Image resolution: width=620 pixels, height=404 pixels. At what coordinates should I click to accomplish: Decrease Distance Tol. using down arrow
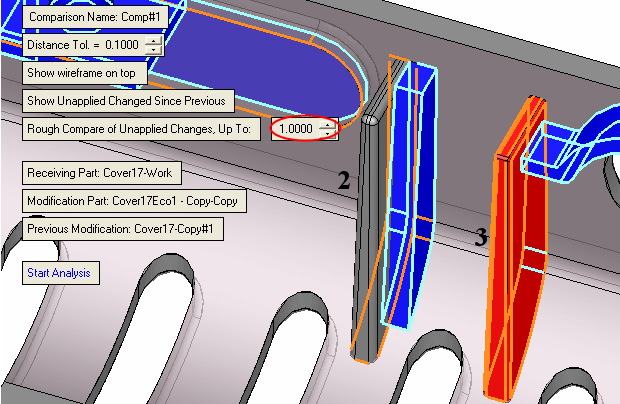[152, 50]
